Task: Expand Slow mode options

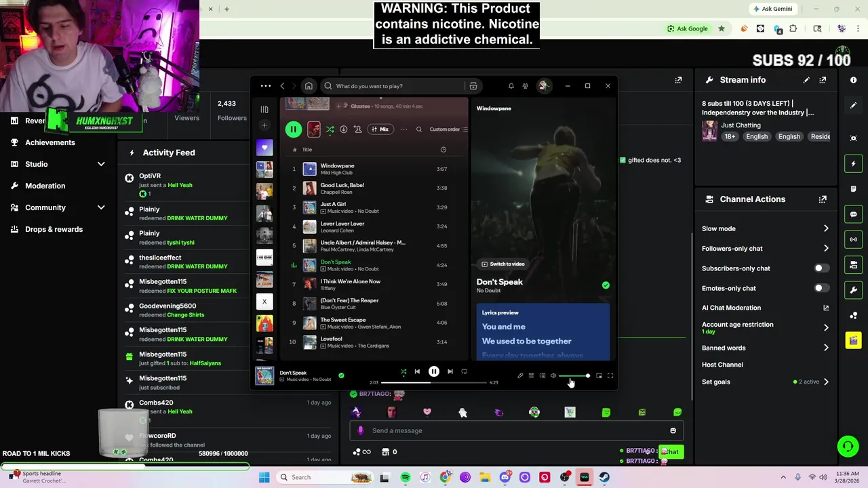Action: point(825,229)
